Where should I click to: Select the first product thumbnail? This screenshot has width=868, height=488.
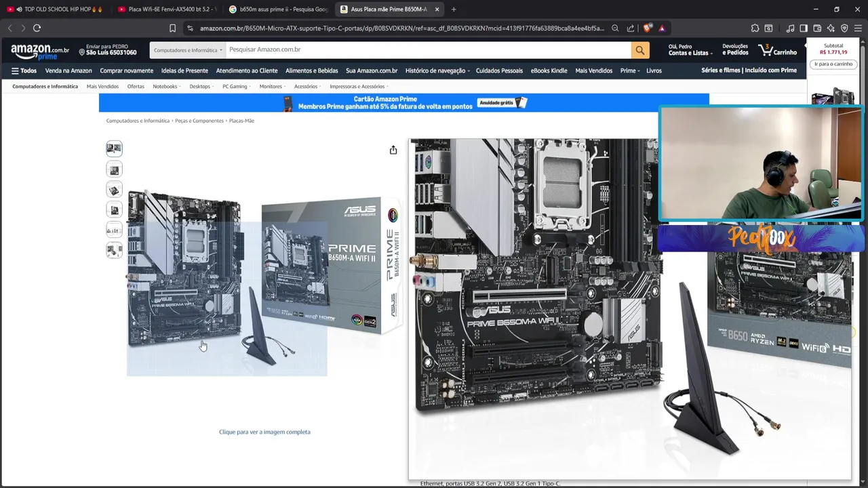point(114,148)
